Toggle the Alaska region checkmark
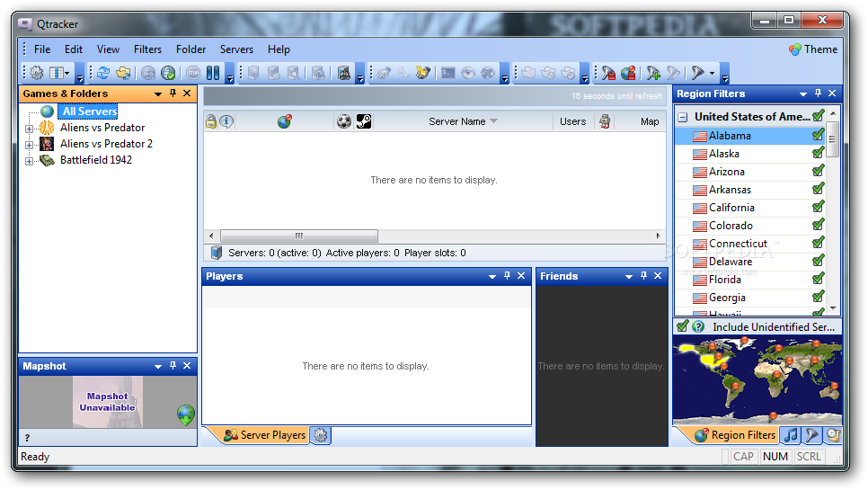Image resolution: width=868 pixels, height=490 pixels. (x=819, y=153)
